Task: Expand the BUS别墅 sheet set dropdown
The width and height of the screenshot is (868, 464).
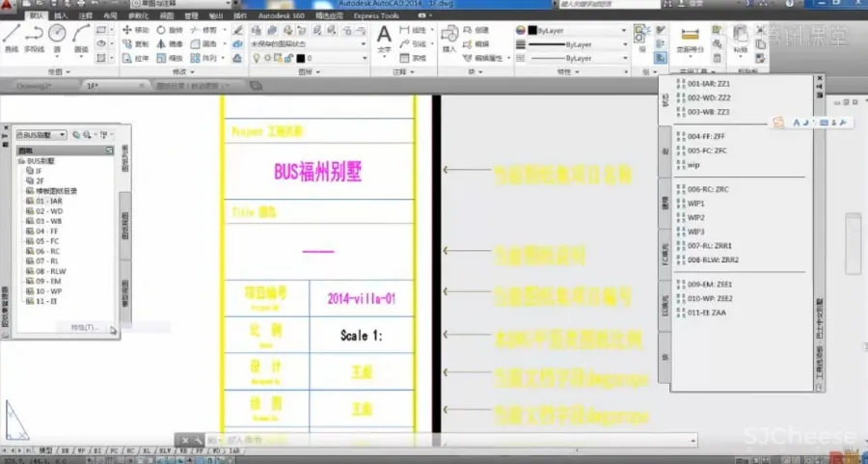Action: [x=62, y=135]
